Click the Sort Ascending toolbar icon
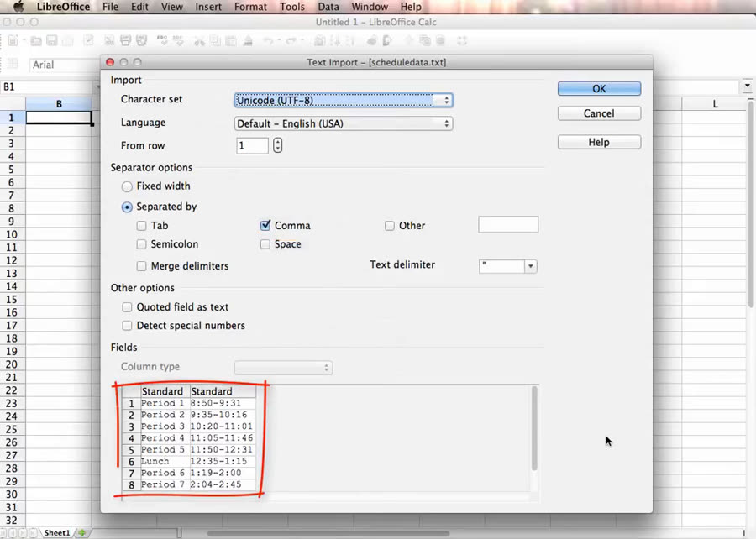The height and width of the screenshot is (539, 756). click(335, 41)
